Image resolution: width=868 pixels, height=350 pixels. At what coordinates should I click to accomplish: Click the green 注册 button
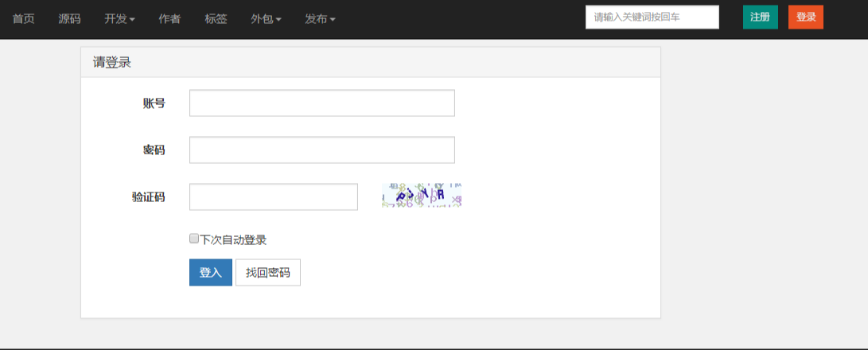(760, 17)
